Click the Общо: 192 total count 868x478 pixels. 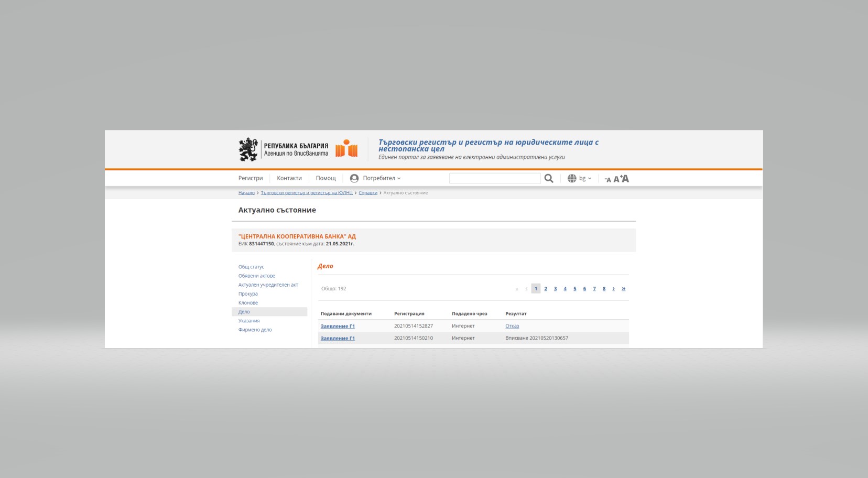point(334,289)
